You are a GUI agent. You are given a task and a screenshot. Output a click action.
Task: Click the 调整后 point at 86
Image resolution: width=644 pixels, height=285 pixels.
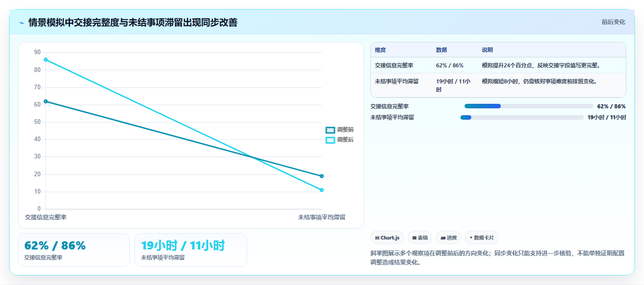tap(45, 60)
